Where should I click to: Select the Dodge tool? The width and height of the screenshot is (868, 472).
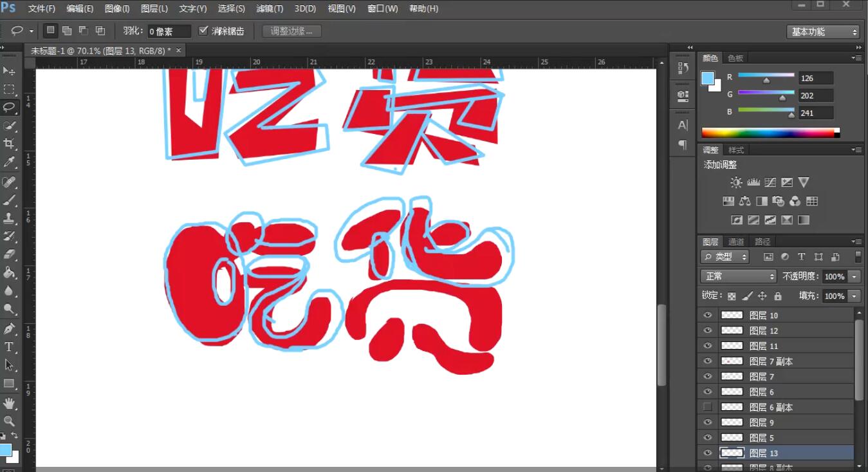point(9,308)
